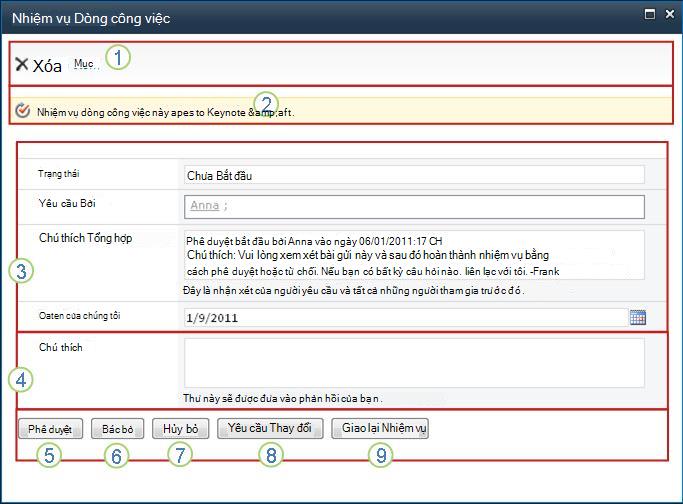Click the Phê duyệt button
Image resolution: width=683 pixels, height=504 pixels.
point(50,429)
